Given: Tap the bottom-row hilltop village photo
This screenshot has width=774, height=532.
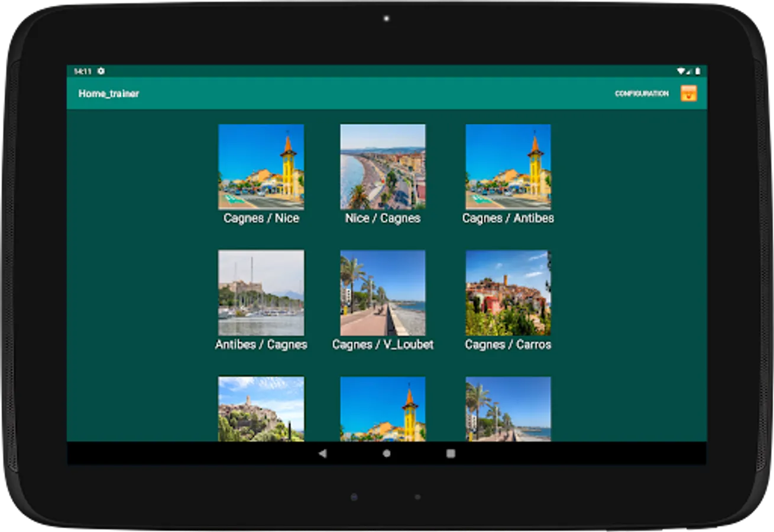Looking at the screenshot, I should pos(261,409).
